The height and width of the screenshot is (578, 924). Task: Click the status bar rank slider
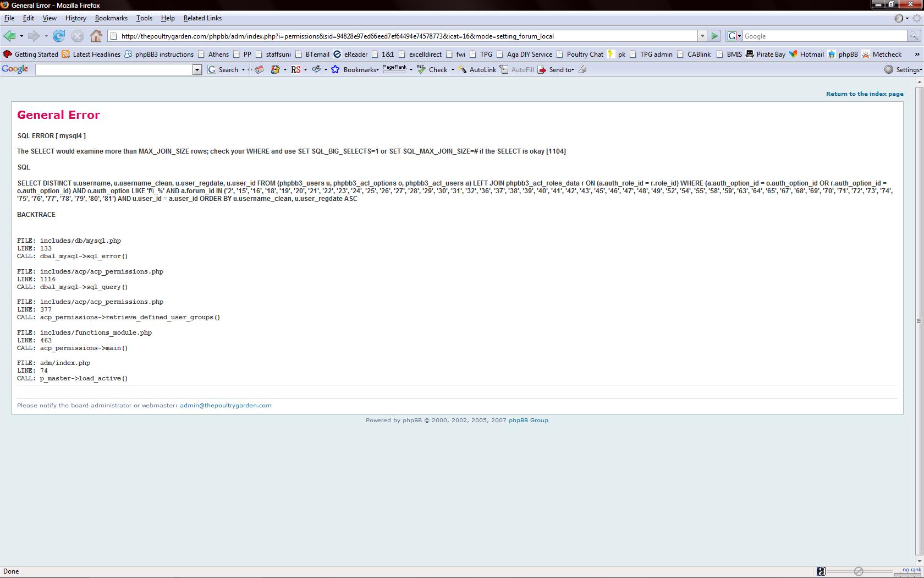pos(859,571)
